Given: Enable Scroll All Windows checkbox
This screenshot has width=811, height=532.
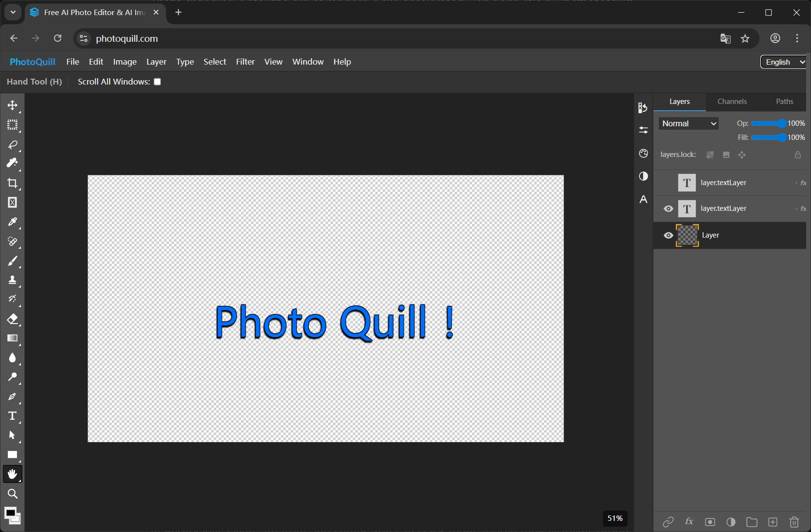Looking at the screenshot, I should pos(157,82).
